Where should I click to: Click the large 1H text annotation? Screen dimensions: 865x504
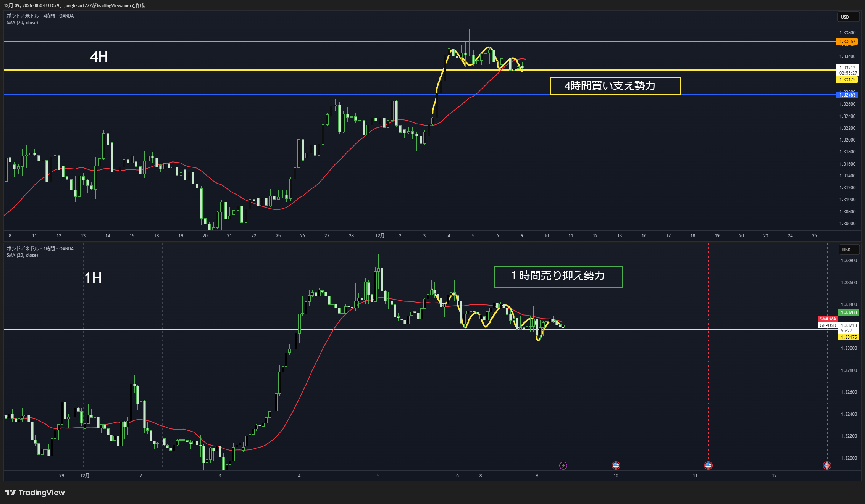93,278
